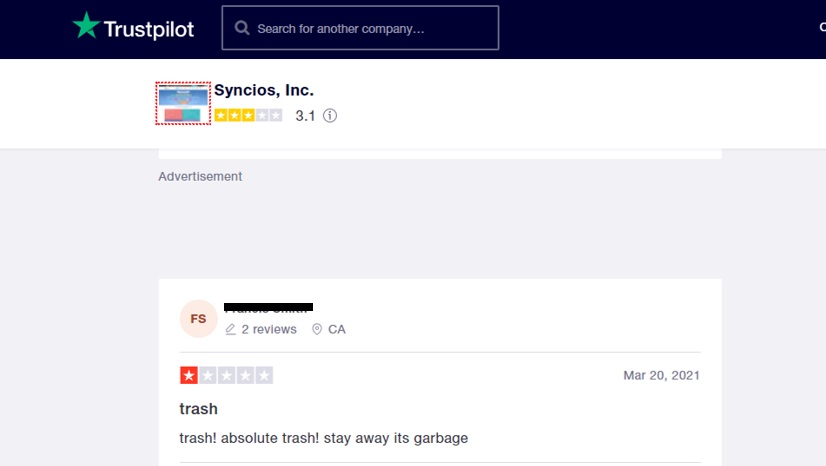Click the 3.1 TrustScore number

click(305, 116)
